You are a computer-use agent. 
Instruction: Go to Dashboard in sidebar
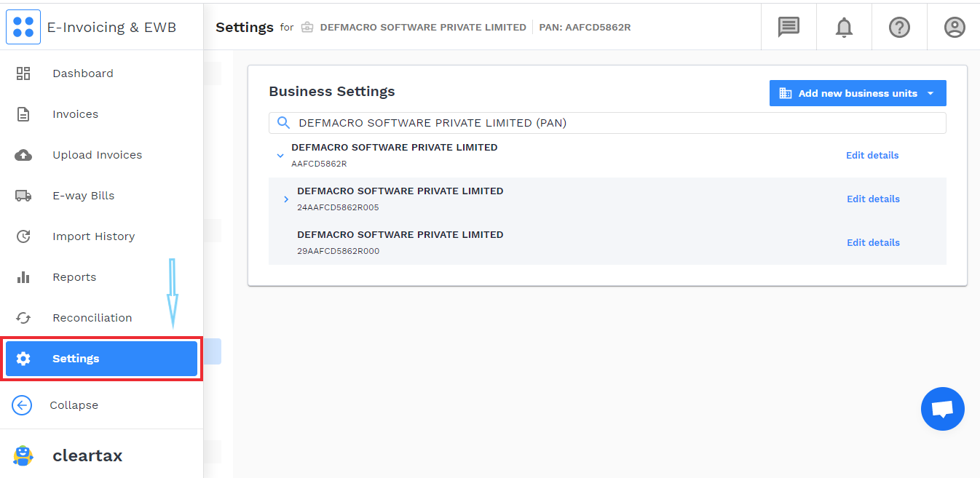(x=82, y=73)
